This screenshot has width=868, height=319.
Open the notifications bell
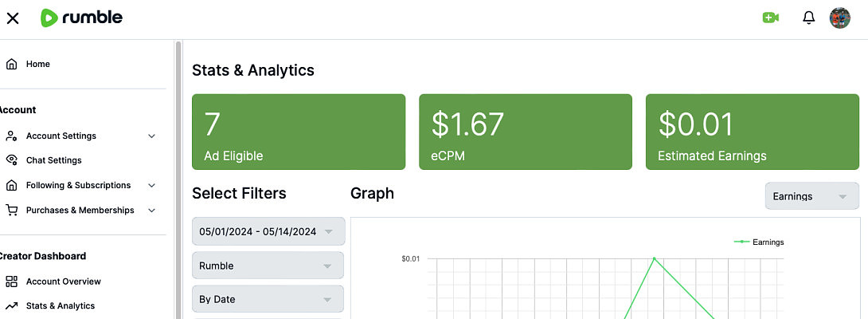[x=809, y=18]
